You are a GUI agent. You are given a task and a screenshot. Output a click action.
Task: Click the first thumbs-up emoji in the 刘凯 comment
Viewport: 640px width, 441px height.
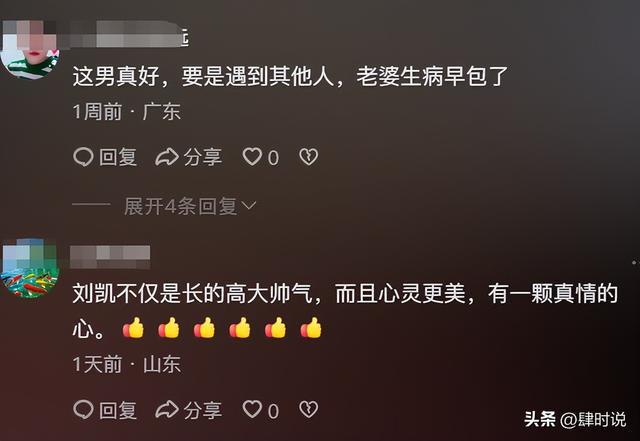point(133,328)
